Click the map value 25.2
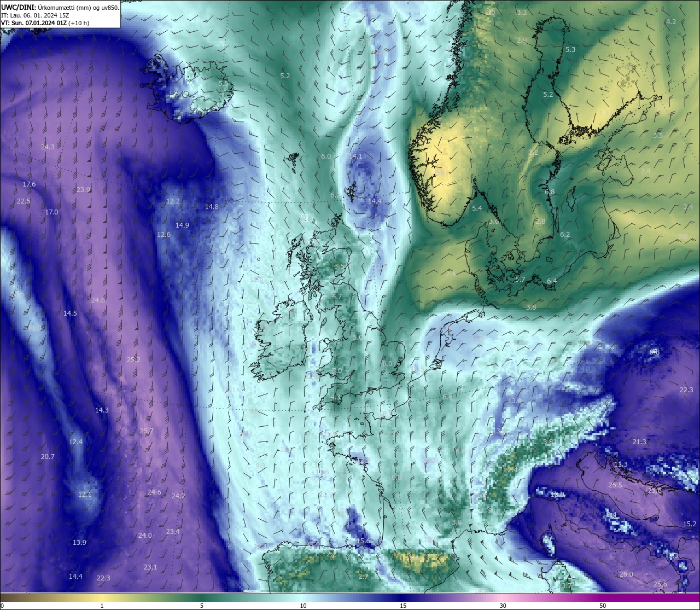Viewport: 700px width, 610px height. (x=133, y=359)
